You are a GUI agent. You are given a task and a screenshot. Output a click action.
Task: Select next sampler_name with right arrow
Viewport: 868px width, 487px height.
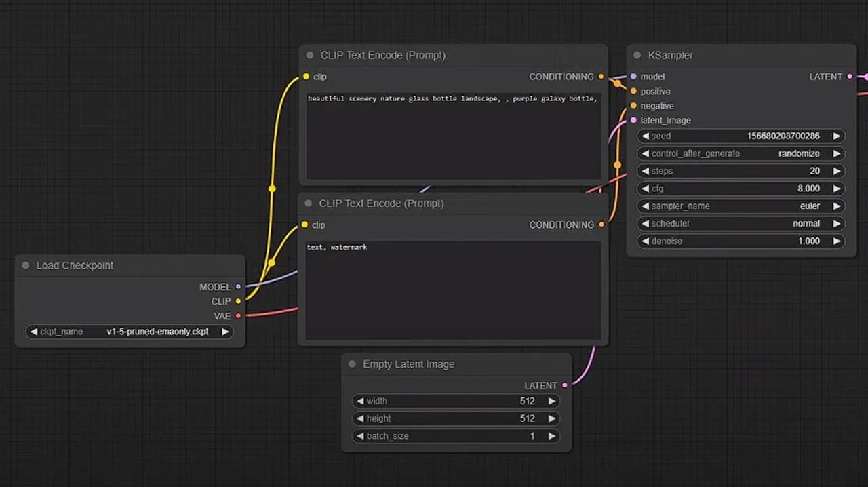coord(837,206)
